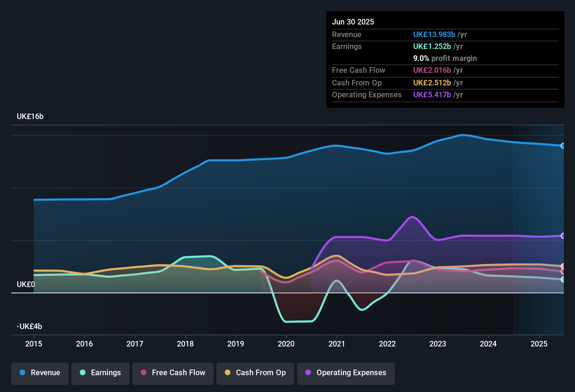Click the Earnings endpoint circle at chart edge
575x392 pixels.
pos(563,279)
